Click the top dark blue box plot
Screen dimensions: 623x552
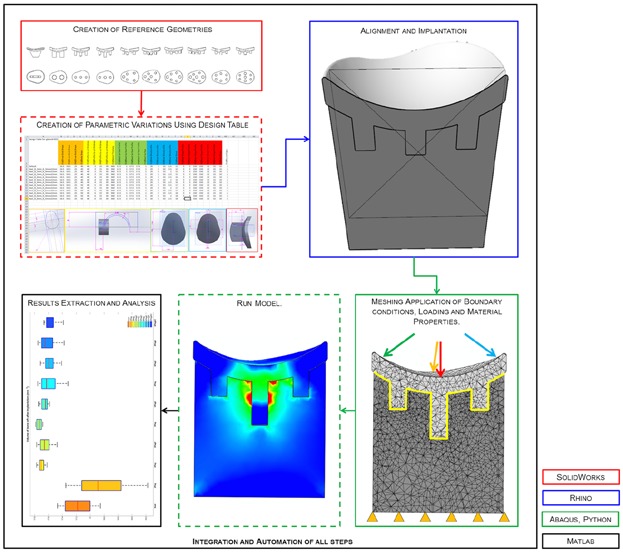[50, 322]
